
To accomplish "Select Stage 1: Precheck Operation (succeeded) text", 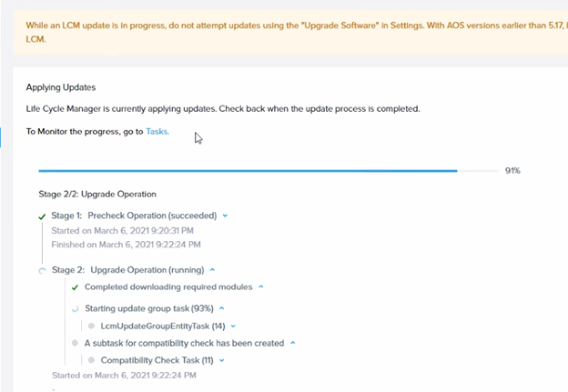I will pos(134,216).
